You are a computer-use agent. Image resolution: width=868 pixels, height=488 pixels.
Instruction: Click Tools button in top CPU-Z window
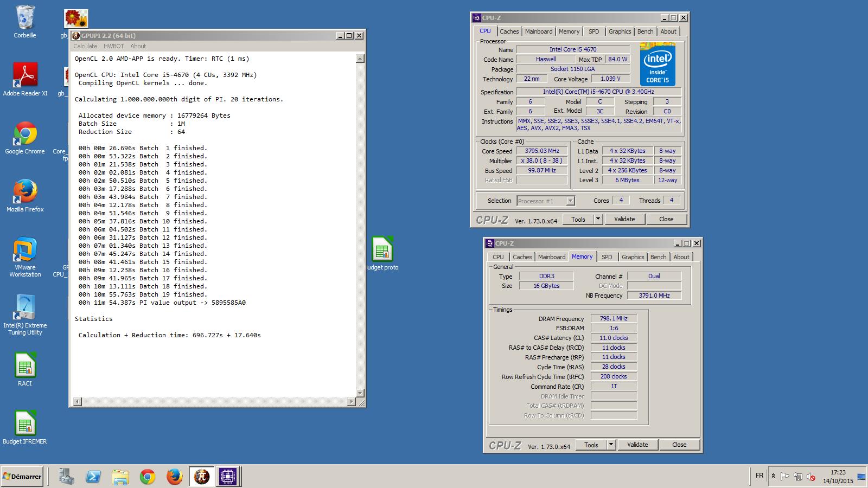(x=578, y=219)
